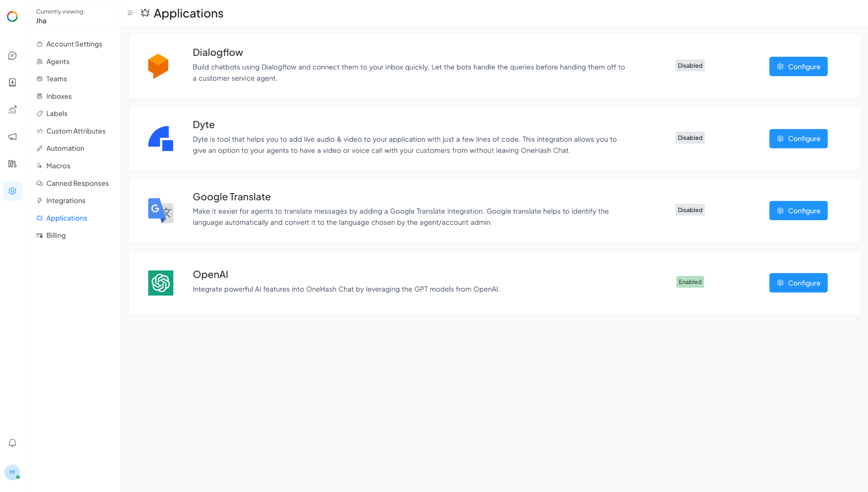Configure the OpenAI integration
Viewport: 868px width, 492px height.
tap(798, 283)
